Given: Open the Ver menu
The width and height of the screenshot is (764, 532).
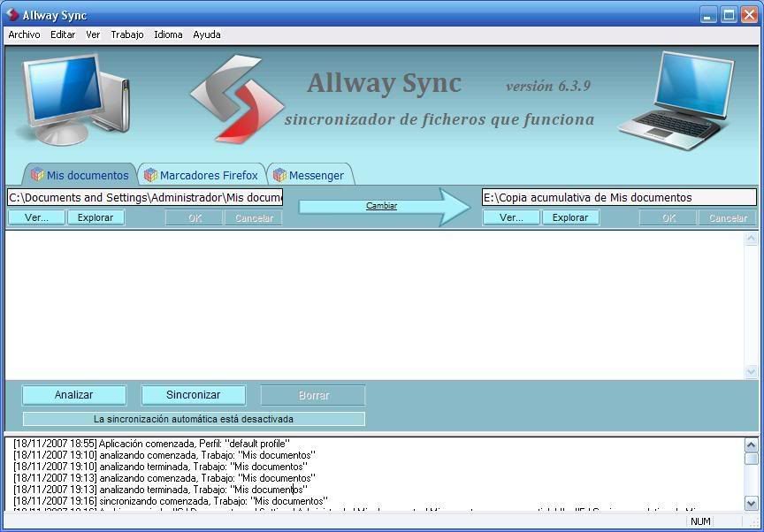Looking at the screenshot, I should click(93, 34).
